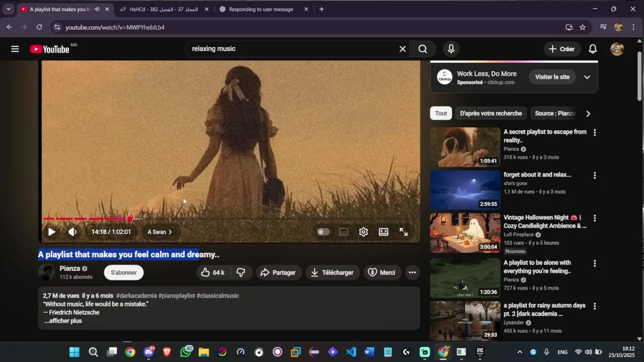Select the D'après votre recherche chip
The image size is (644, 362).
pyautogui.click(x=491, y=113)
